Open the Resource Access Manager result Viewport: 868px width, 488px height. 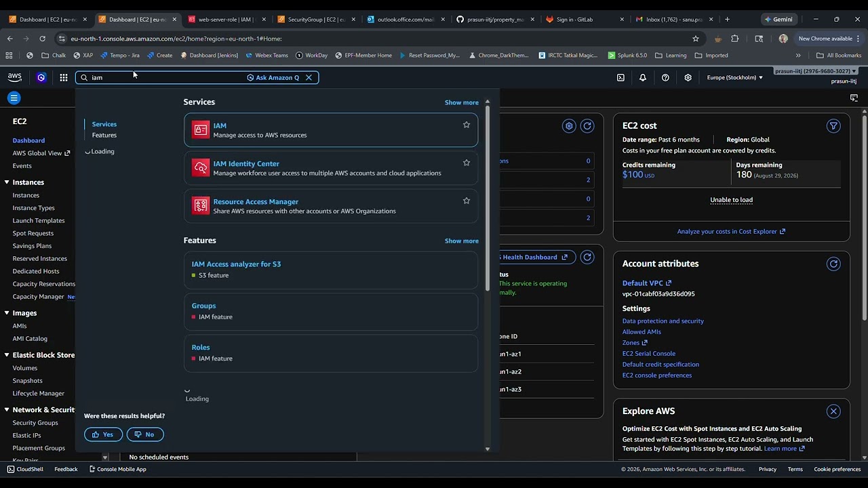pos(331,206)
